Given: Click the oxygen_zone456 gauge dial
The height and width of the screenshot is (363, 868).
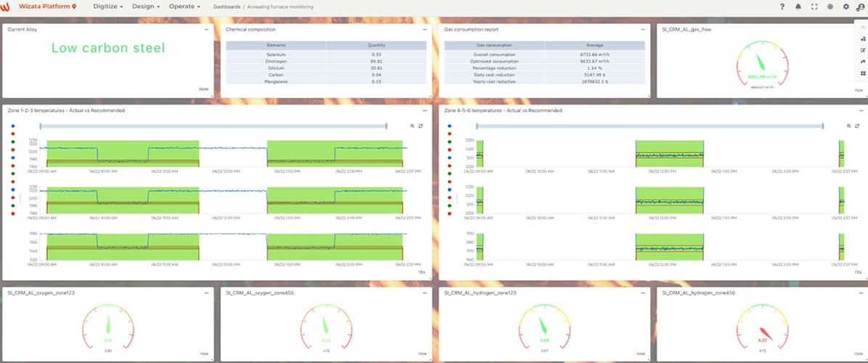Looking at the screenshot, I should (x=327, y=327).
